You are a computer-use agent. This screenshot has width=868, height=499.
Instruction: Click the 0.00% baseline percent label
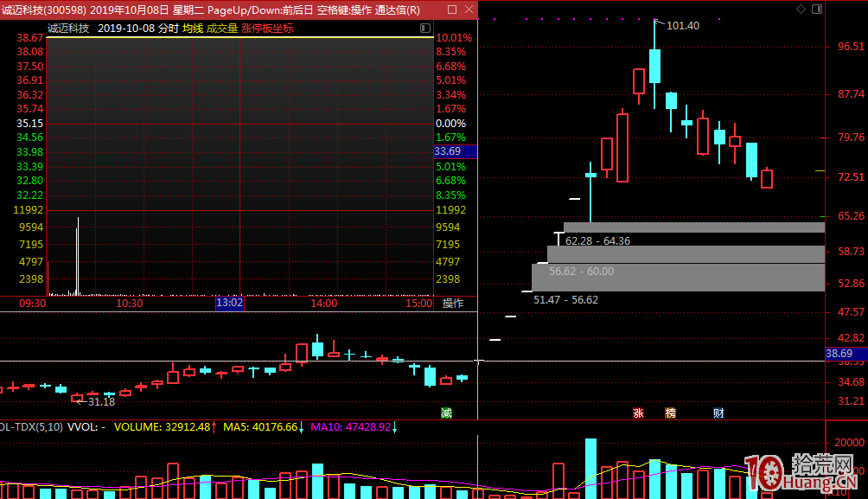point(450,124)
